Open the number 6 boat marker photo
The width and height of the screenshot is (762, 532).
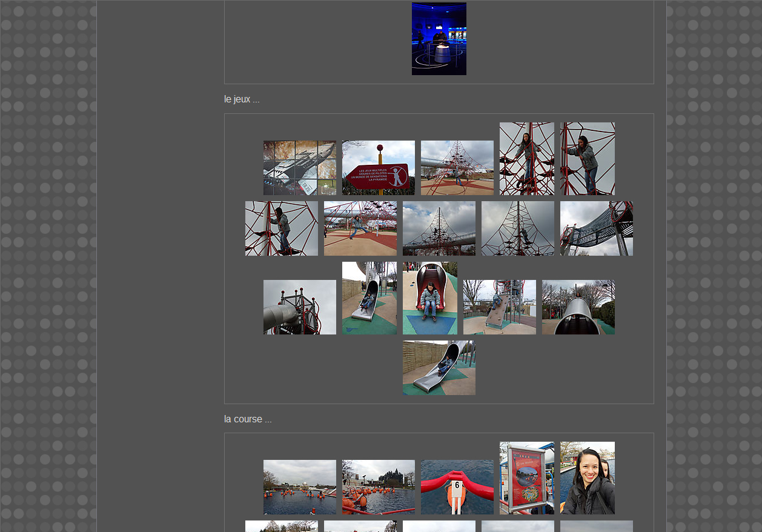(x=457, y=487)
